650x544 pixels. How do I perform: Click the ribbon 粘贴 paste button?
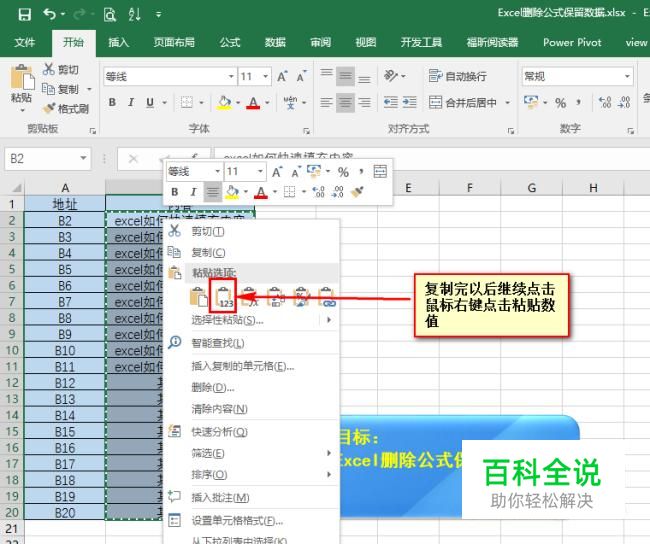pyautogui.click(x=21, y=88)
